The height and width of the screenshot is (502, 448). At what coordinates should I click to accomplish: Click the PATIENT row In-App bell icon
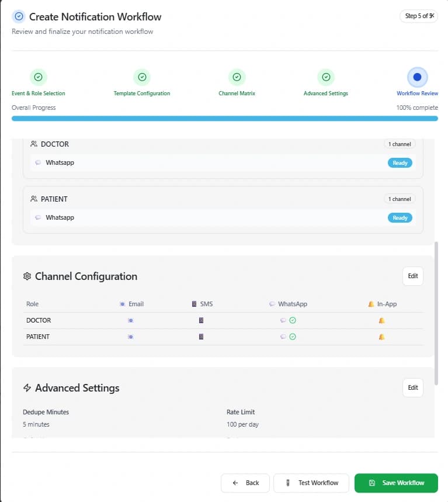(381, 337)
